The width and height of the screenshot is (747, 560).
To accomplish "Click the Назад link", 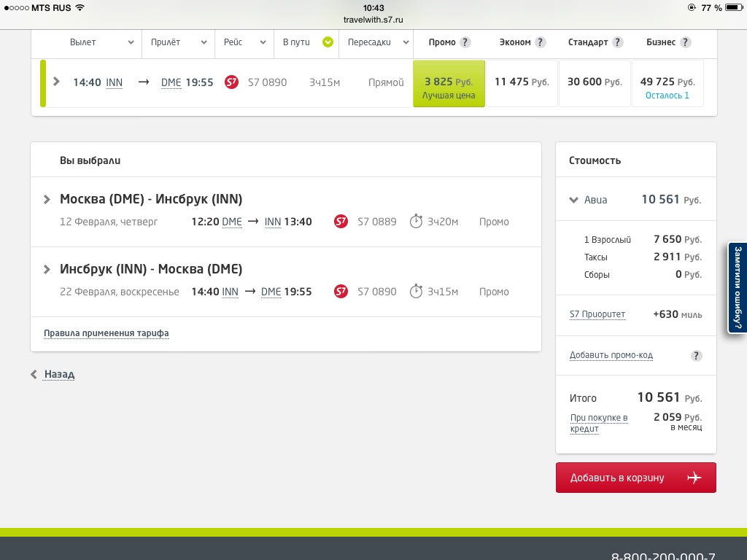I will tap(59, 374).
